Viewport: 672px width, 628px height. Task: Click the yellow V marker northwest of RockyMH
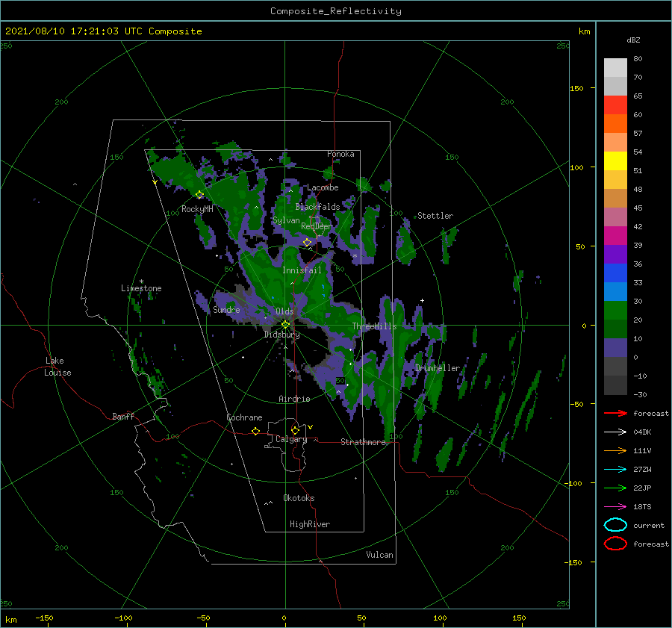155,182
